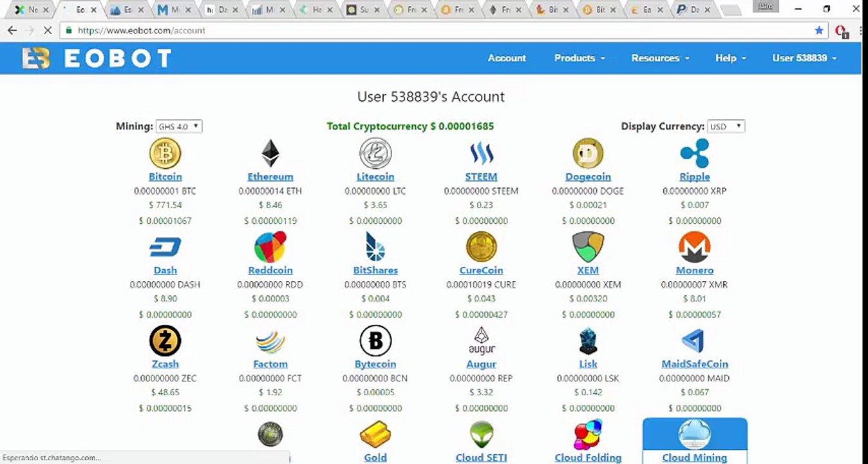The height and width of the screenshot is (464, 868).
Task: Click the Factom logo icon
Action: click(x=270, y=341)
